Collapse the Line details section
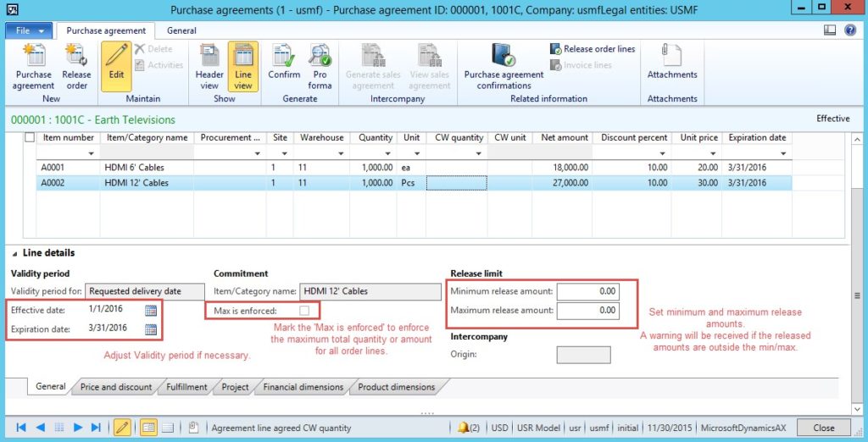Screen dimensions: 868x442 pyautogui.click(x=15, y=253)
